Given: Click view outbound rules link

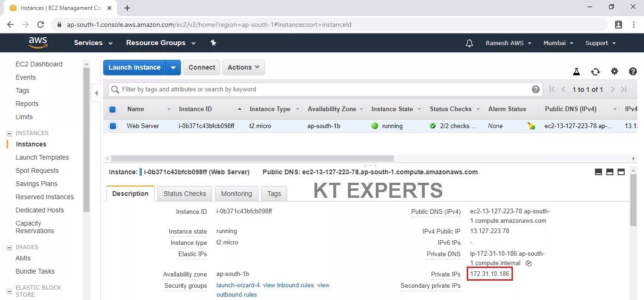Looking at the screenshot, I should 273,290.
